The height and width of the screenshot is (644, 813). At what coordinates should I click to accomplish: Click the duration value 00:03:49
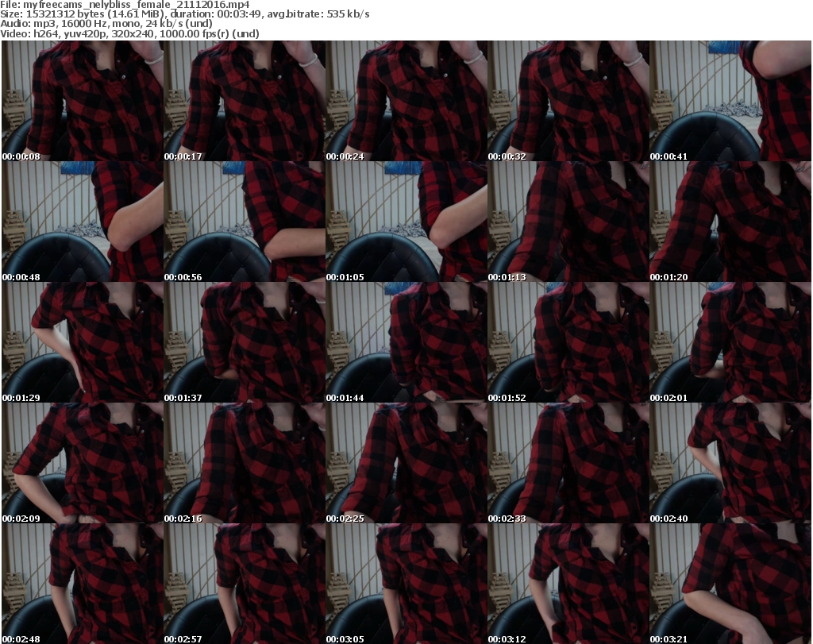pyautogui.click(x=240, y=14)
